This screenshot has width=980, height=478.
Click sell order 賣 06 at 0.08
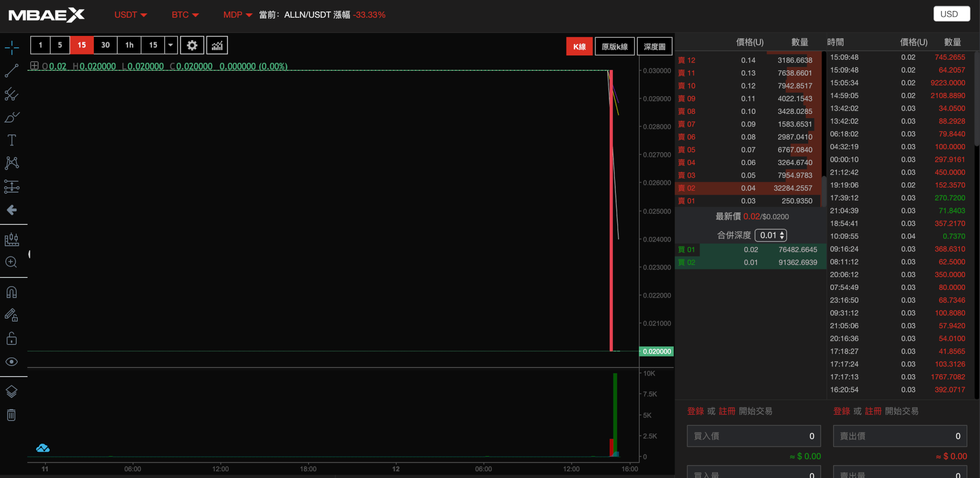pos(748,137)
